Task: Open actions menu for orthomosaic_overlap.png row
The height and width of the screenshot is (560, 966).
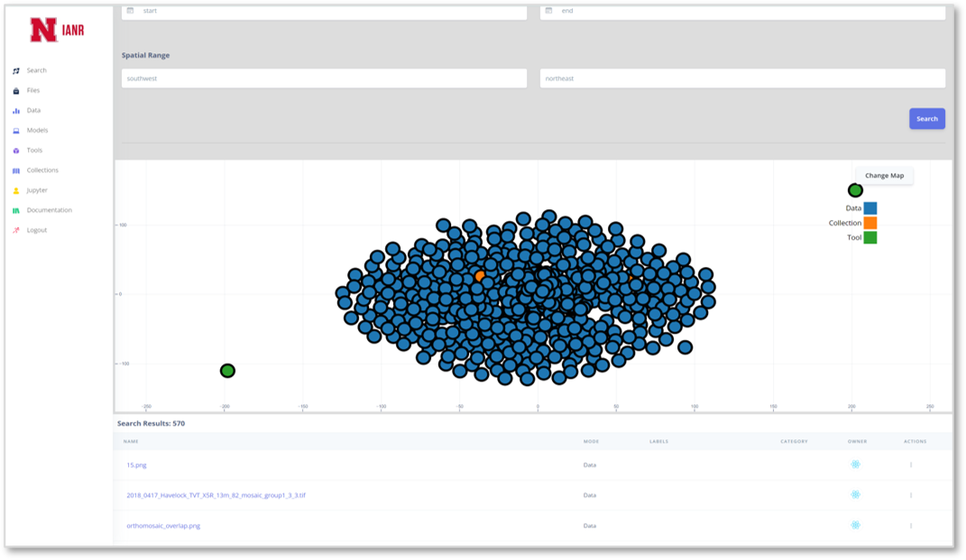Action: (x=911, y=526)
